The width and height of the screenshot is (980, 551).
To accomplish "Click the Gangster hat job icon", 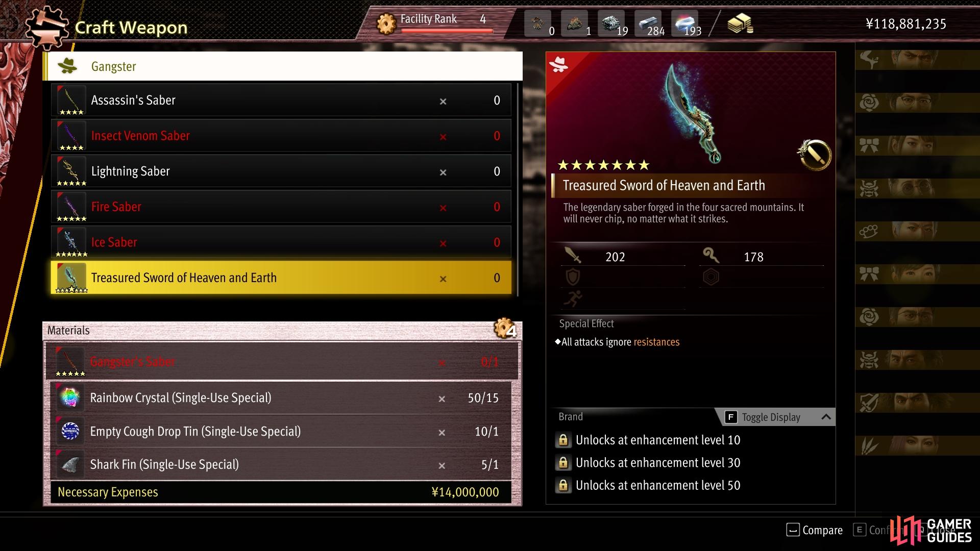I will pyautogui.click(x=67, y=66).
